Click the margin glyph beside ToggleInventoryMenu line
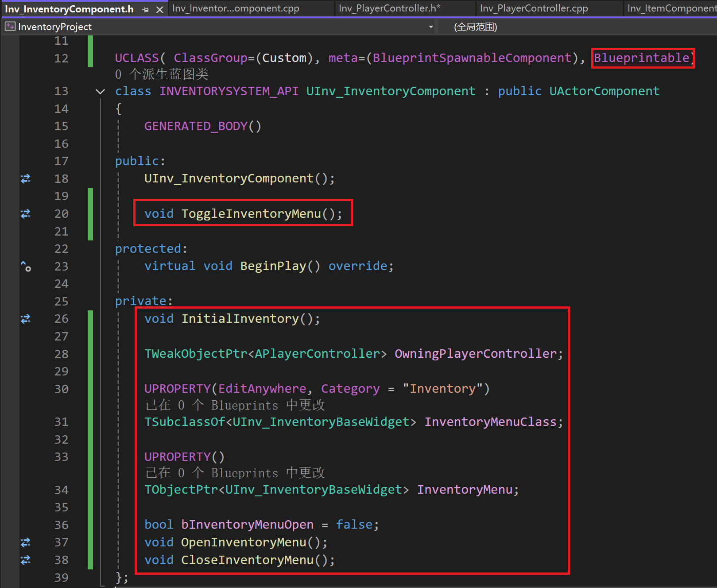Screen dimensions: 717x588 [x=26, y=214]
